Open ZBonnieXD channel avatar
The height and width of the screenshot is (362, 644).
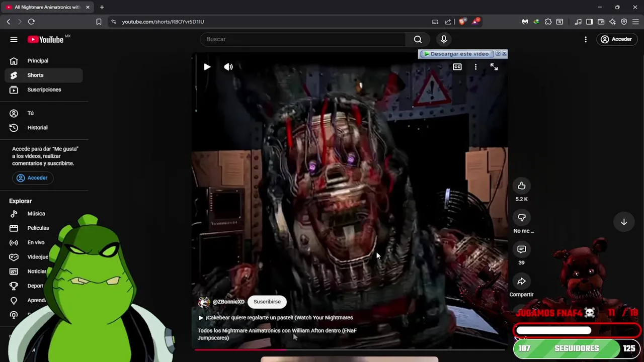[x=204, y=302]
